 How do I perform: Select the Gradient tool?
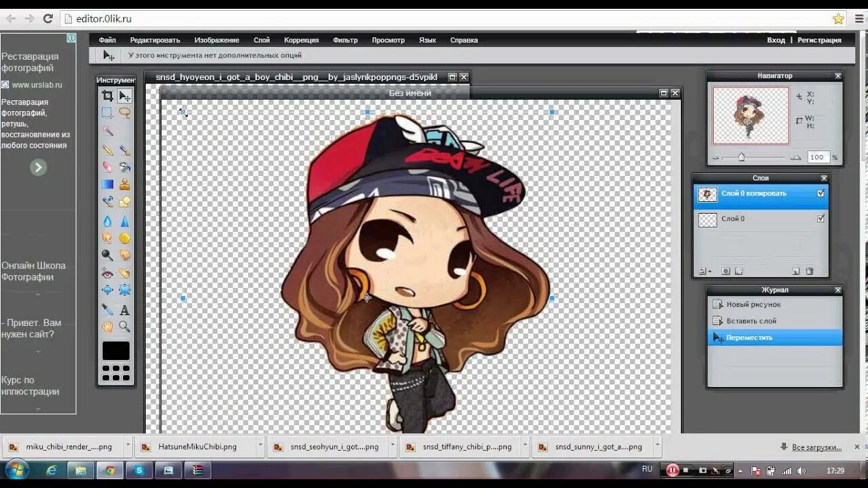point(107,184)
